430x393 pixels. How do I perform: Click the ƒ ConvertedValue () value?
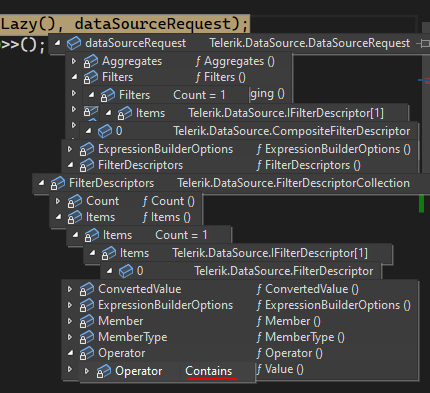pos(308,289)
